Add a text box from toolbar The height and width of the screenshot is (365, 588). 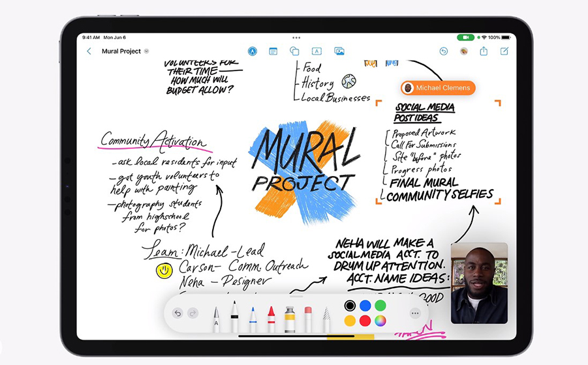click(x=317, y=51)
